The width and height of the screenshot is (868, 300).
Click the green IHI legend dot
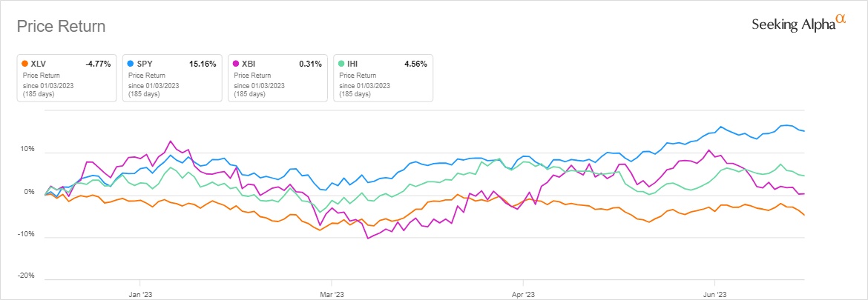click(x=341, y=64)
